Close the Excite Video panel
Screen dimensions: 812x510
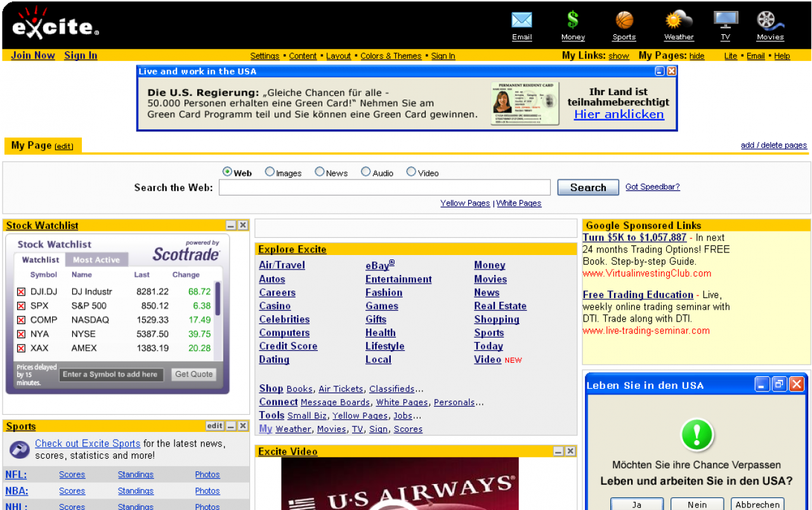pos(570,451)
